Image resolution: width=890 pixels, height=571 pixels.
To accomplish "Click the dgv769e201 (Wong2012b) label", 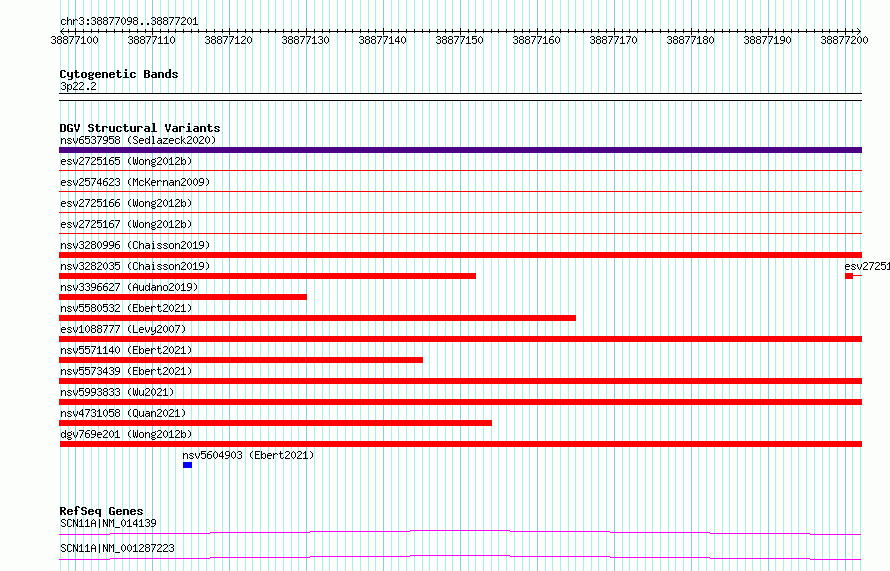I will 126,434.
